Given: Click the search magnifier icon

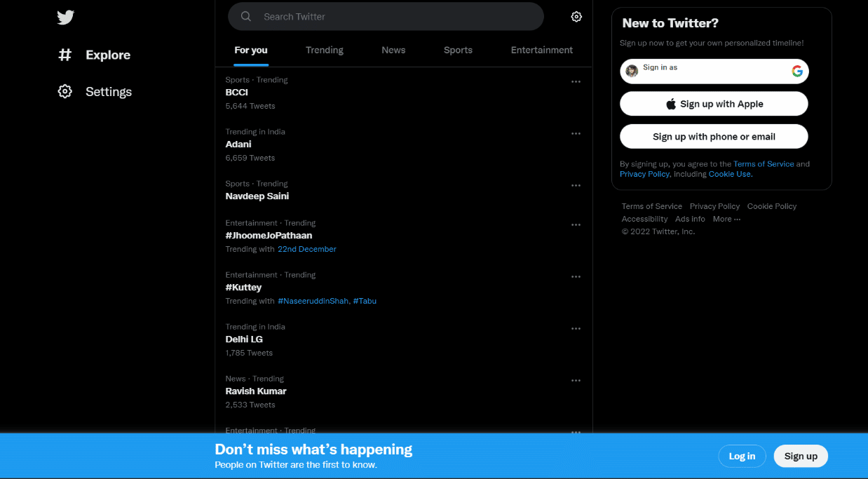Looking at the screenshot, I should pos(246,16).
